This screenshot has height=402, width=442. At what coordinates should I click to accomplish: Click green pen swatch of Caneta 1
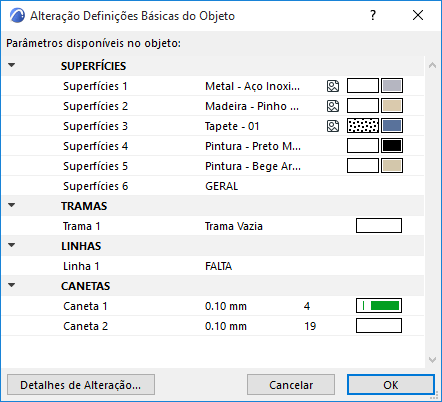coord(379,306)
